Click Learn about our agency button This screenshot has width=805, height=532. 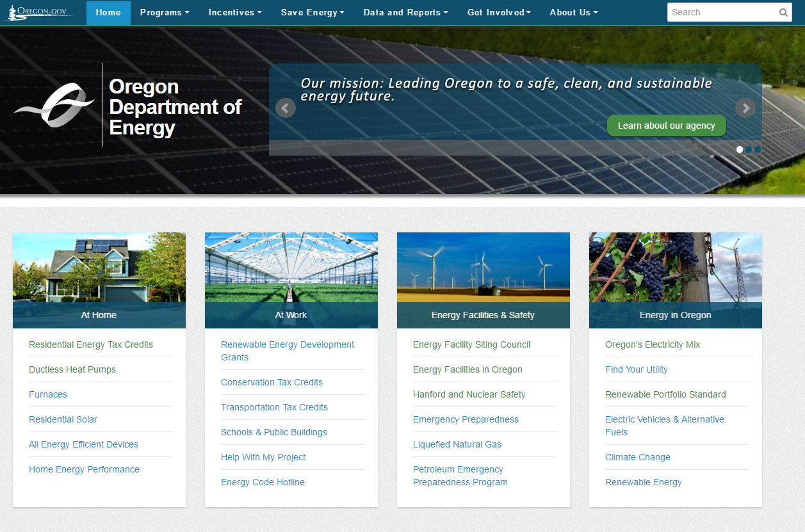click(x=666, y=125)
